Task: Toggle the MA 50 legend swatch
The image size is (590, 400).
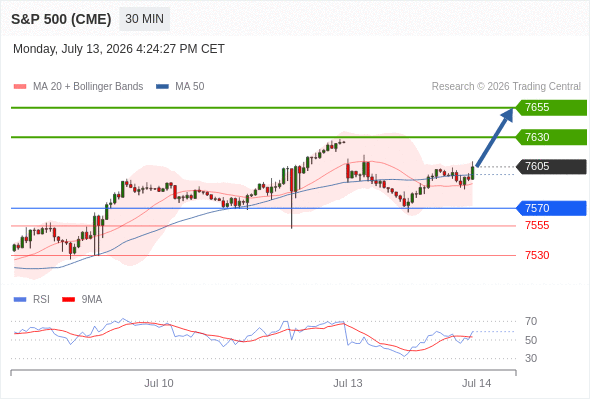Action: point(162,87)
